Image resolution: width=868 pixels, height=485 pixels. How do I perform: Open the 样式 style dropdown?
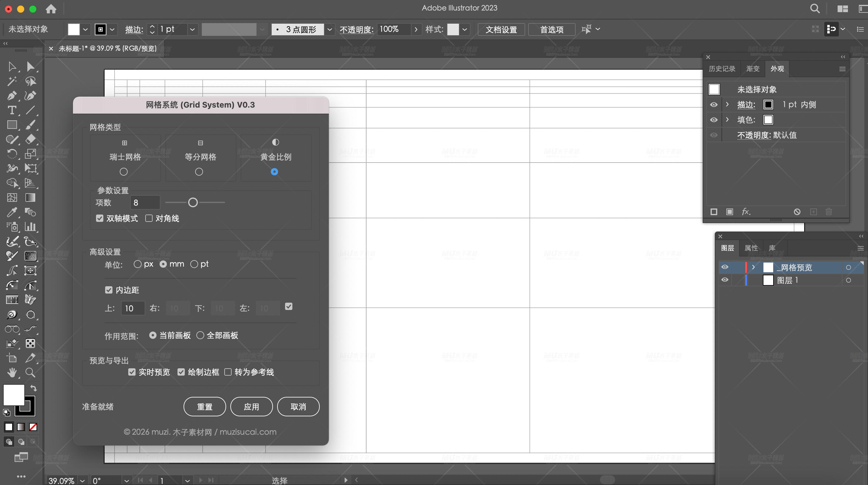465,29
